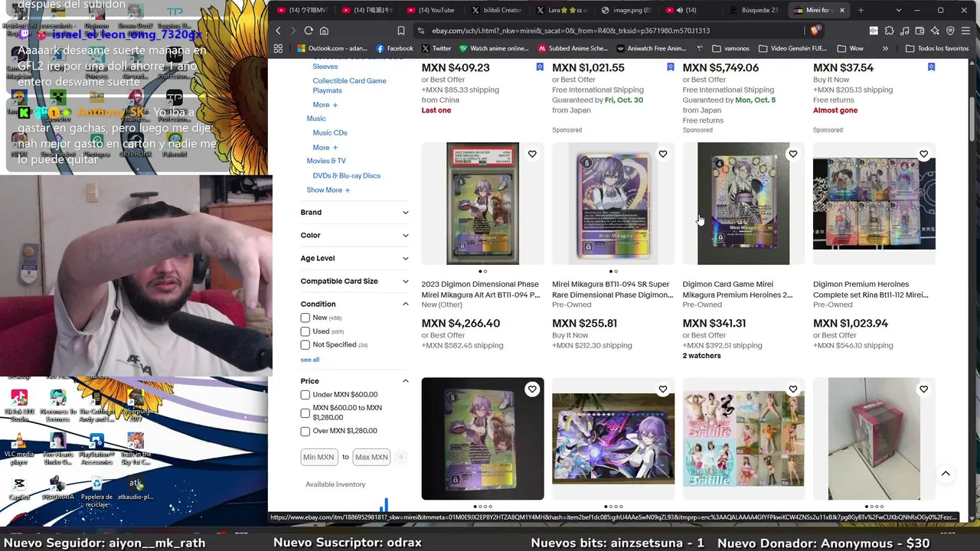Expand the Age Level filter section
This screenshot has width=980, height=551.
pyautogui.click(x=354, y=259)
